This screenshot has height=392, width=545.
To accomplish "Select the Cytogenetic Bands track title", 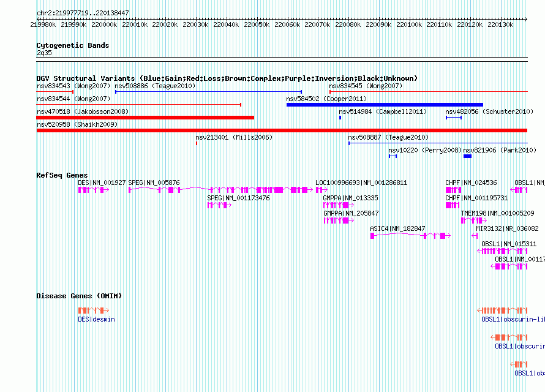I will (x=73, y=45).
